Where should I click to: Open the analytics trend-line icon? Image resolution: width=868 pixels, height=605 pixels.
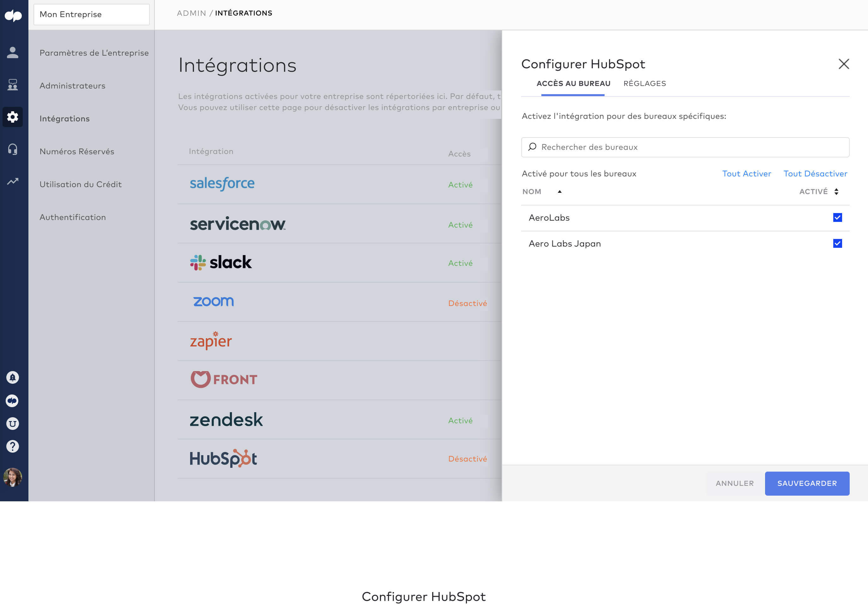tap(12, 182)
